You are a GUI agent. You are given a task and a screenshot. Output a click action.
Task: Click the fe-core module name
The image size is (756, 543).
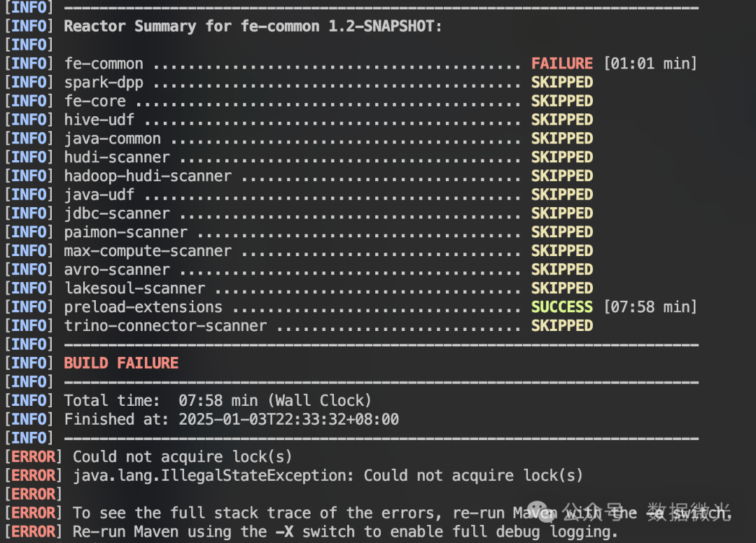click(95, 101)
